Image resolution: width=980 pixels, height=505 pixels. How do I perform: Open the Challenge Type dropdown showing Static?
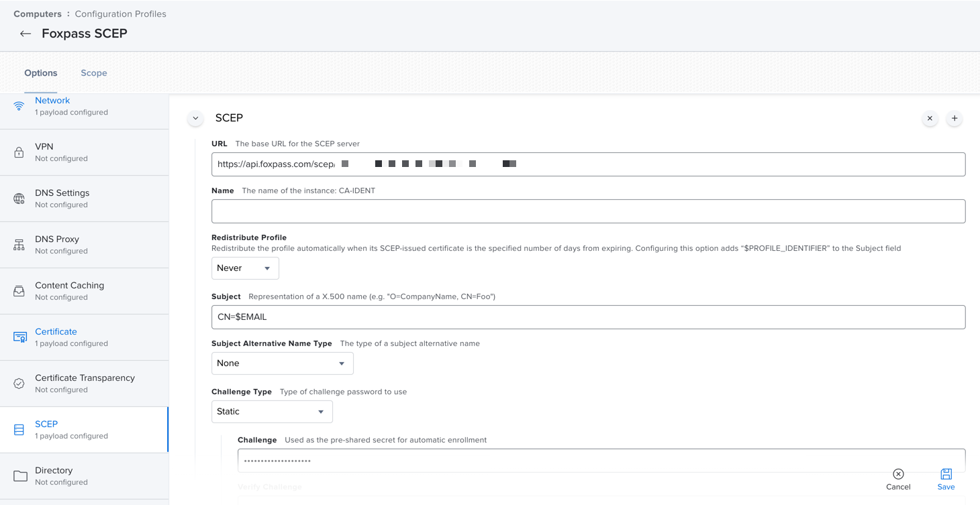272,412
